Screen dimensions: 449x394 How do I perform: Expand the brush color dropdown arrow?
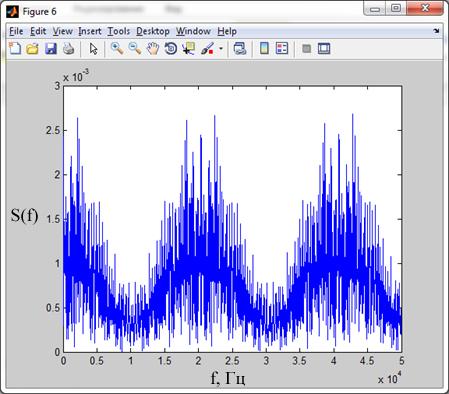[x=221, y=49]
